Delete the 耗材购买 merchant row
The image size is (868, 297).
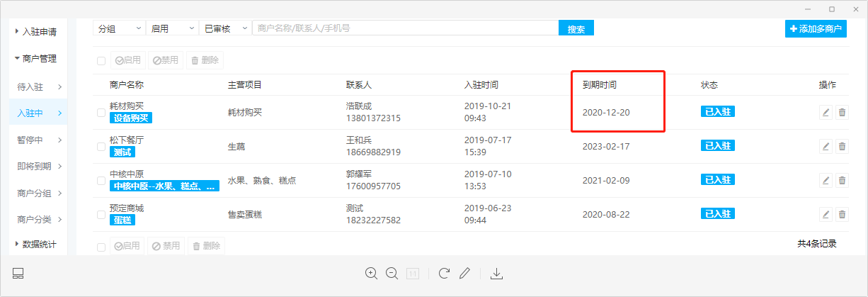(x=842, y=112)
